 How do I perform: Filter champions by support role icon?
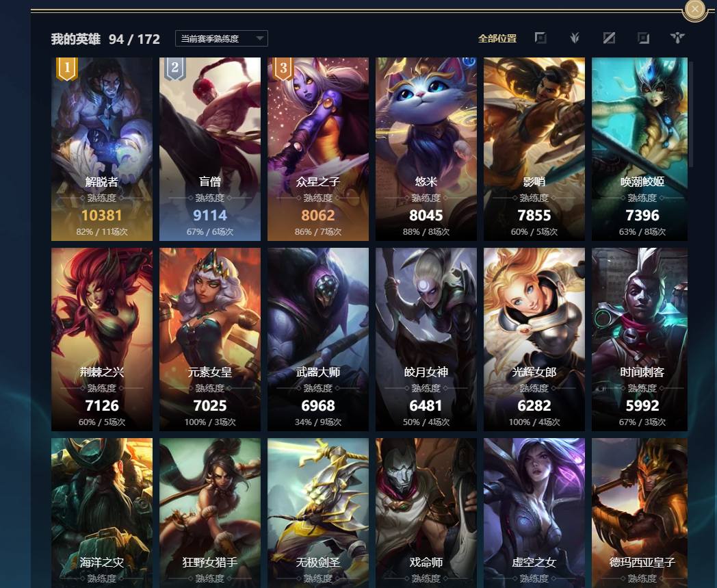click(677, 38)
